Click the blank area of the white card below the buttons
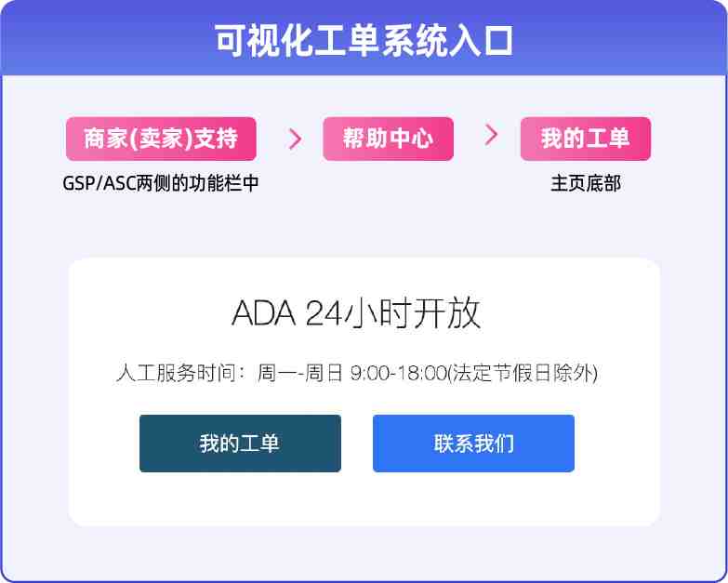The image size is (728, 583). (364, 499)
